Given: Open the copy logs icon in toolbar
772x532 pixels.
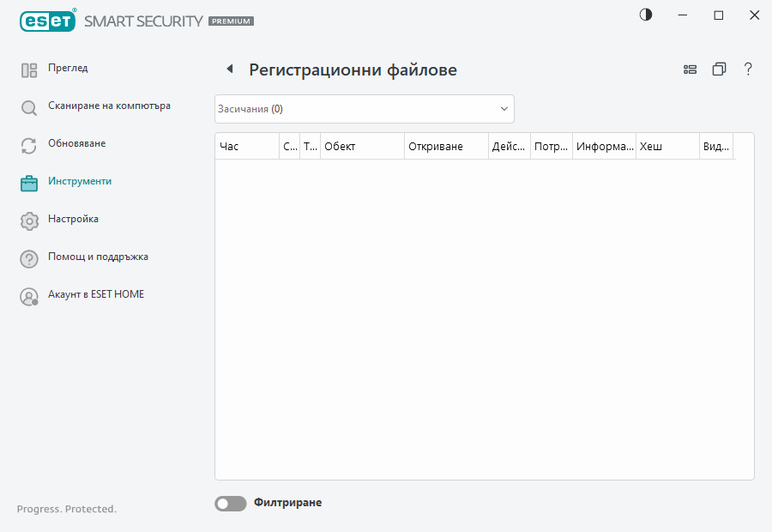Looking at the screenshot, I should [720, 69].
